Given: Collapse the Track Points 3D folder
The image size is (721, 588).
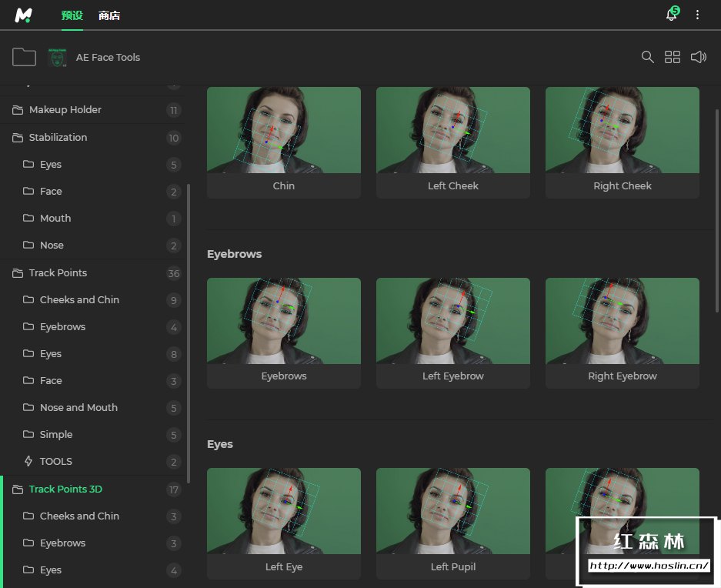Looking at the screenshot, I should [x=65, y=489].
